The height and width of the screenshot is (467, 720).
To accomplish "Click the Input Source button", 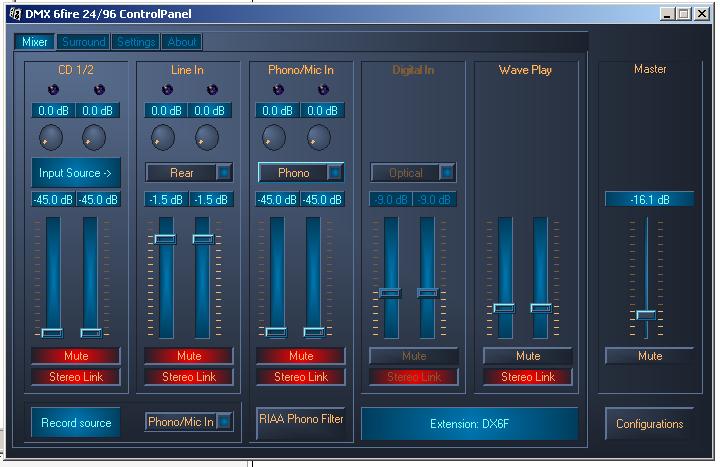I will click(x=76, y=173).
